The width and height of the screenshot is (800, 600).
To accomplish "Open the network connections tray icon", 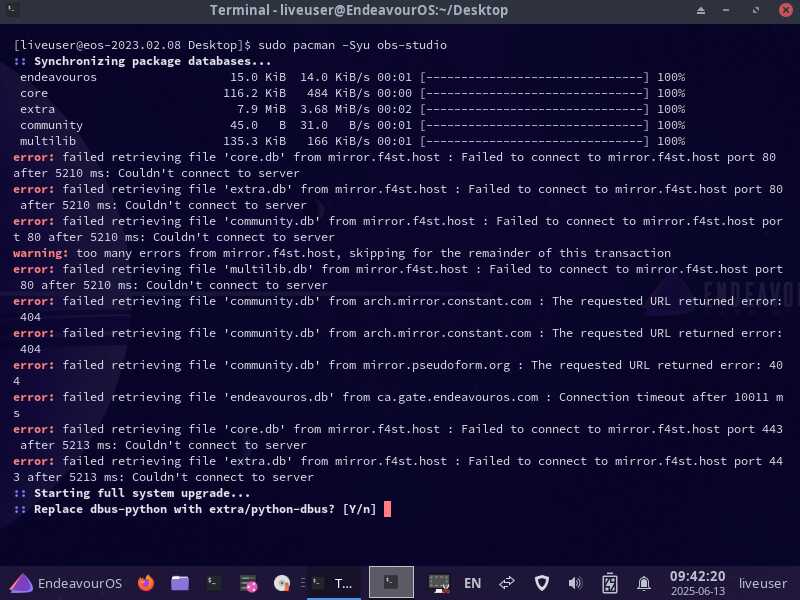I will tap(507, 583).
